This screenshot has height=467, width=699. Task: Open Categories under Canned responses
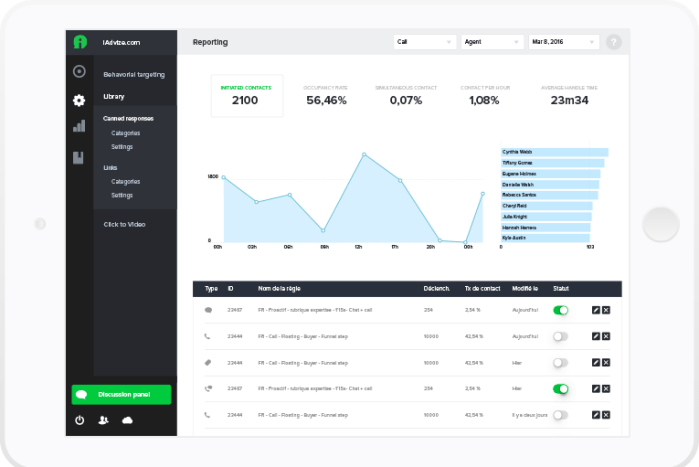point(126,133)
